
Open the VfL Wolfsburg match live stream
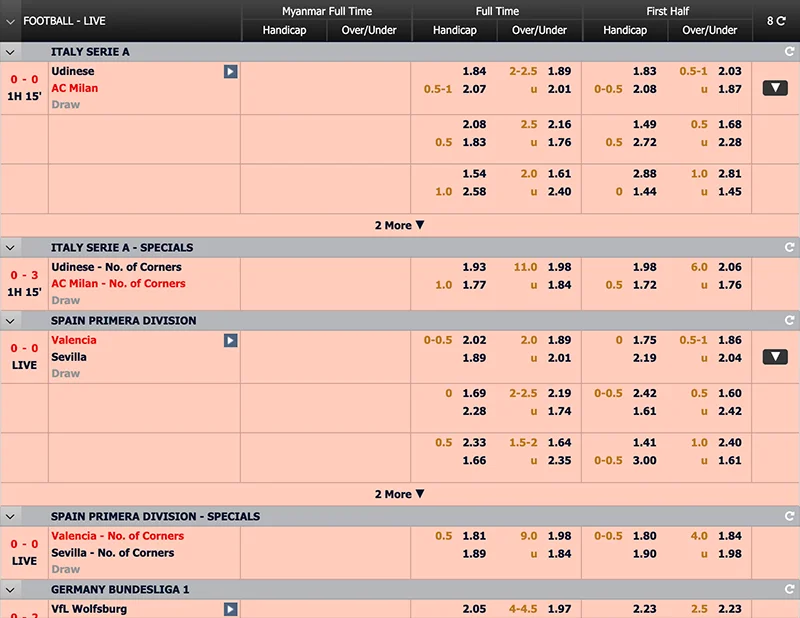[x=231, y=609]
